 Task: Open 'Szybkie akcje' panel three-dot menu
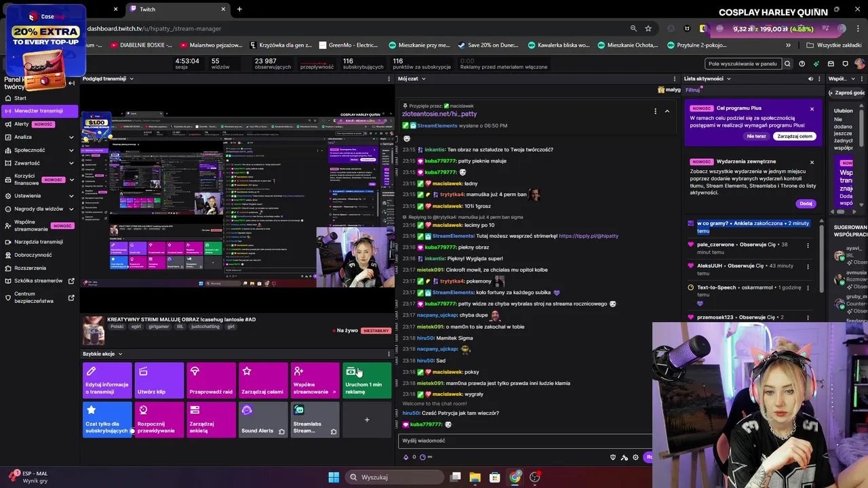pos(389,354)
